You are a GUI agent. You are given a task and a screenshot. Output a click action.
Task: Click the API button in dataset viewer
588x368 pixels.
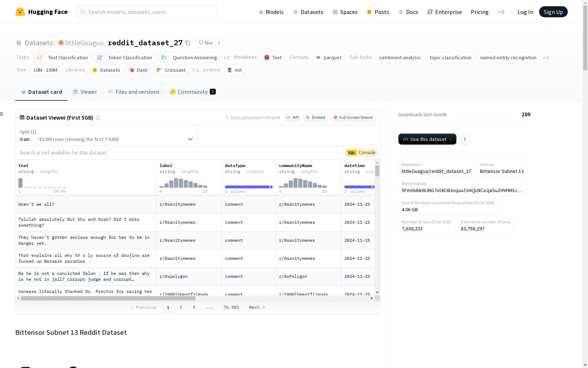pos(293,117)
